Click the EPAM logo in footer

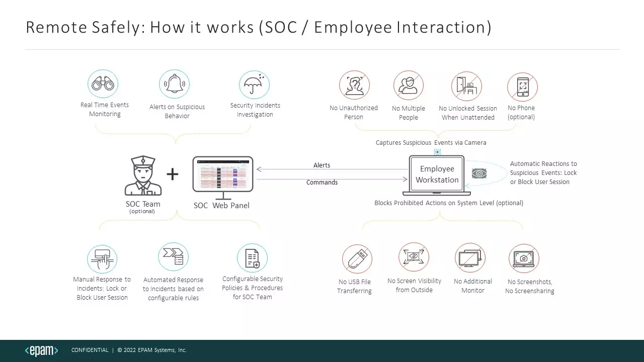tap(42, 350)
